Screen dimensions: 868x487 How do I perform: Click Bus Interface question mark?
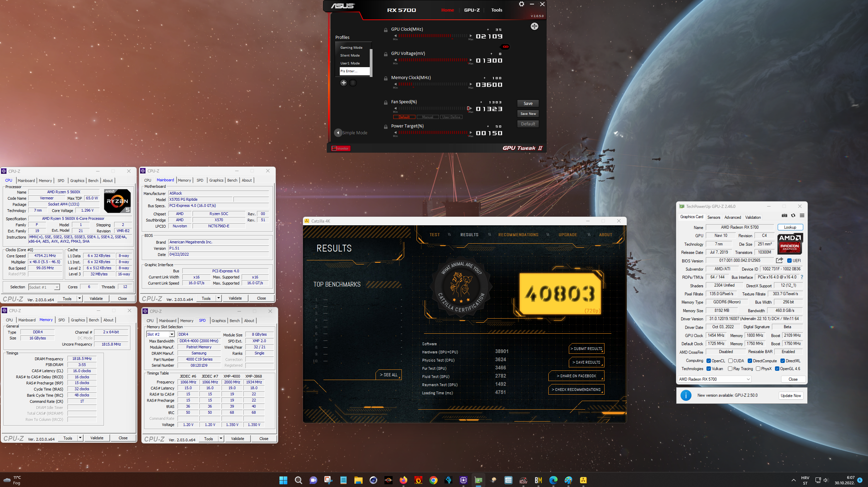coord(802,277)
